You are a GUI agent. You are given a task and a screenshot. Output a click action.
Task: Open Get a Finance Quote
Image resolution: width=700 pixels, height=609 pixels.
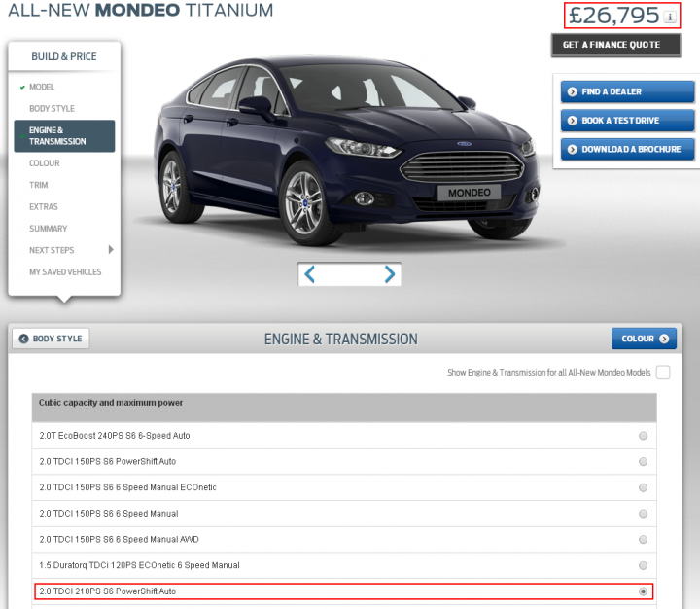(615, 45)
